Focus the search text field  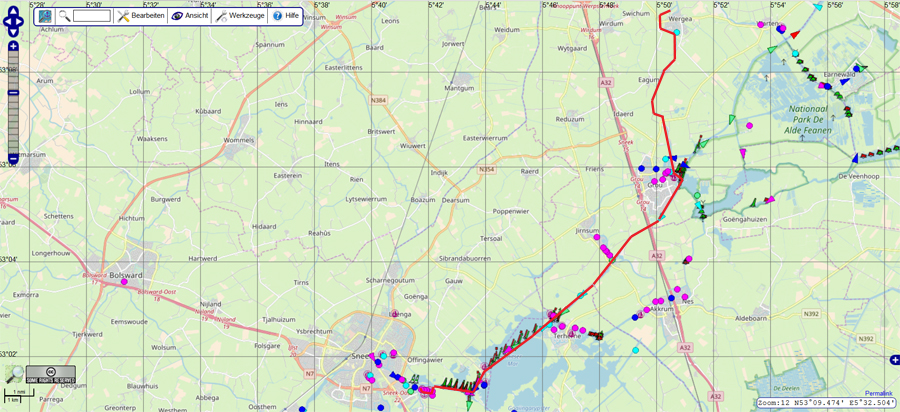(x=91, y=16)
